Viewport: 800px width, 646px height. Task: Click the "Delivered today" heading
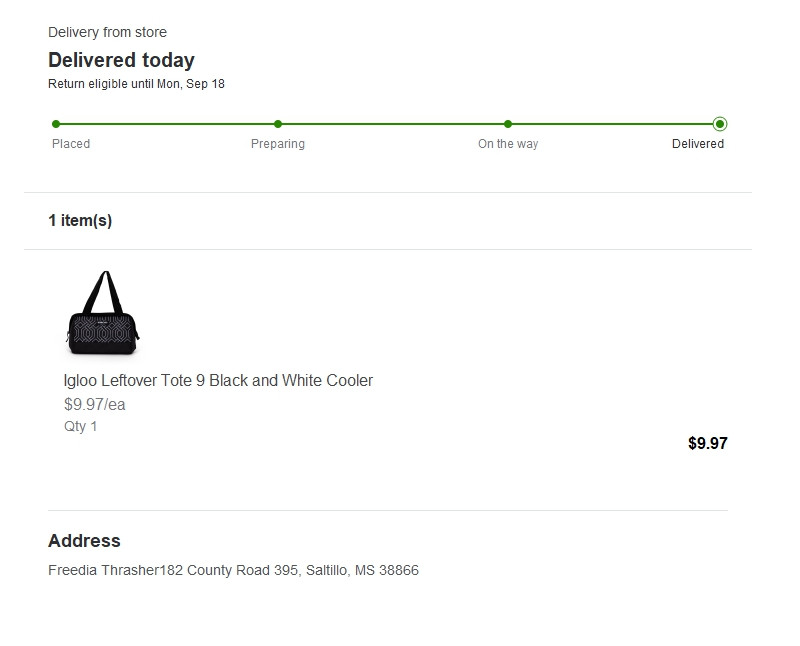click(121, 60)
